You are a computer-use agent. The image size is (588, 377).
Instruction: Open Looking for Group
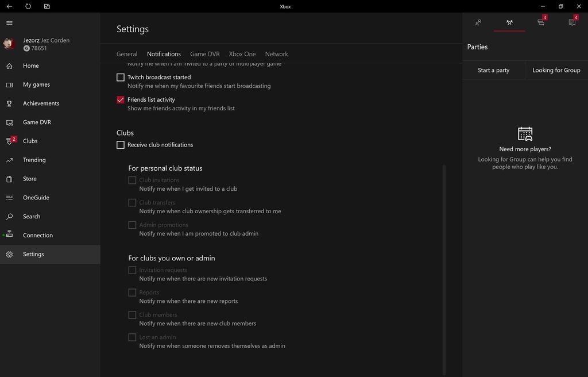coord(555,70)
